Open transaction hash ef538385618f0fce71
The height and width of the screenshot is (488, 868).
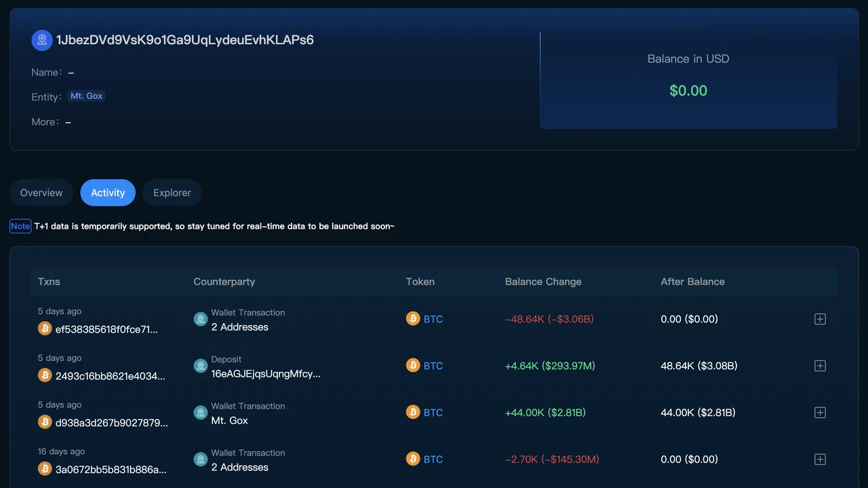click(x=106, y=329)
